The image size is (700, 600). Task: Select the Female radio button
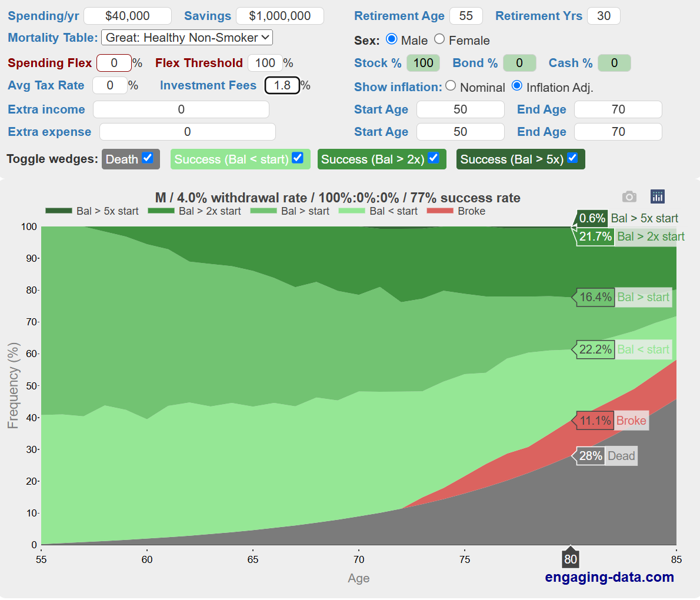point(439,39)
